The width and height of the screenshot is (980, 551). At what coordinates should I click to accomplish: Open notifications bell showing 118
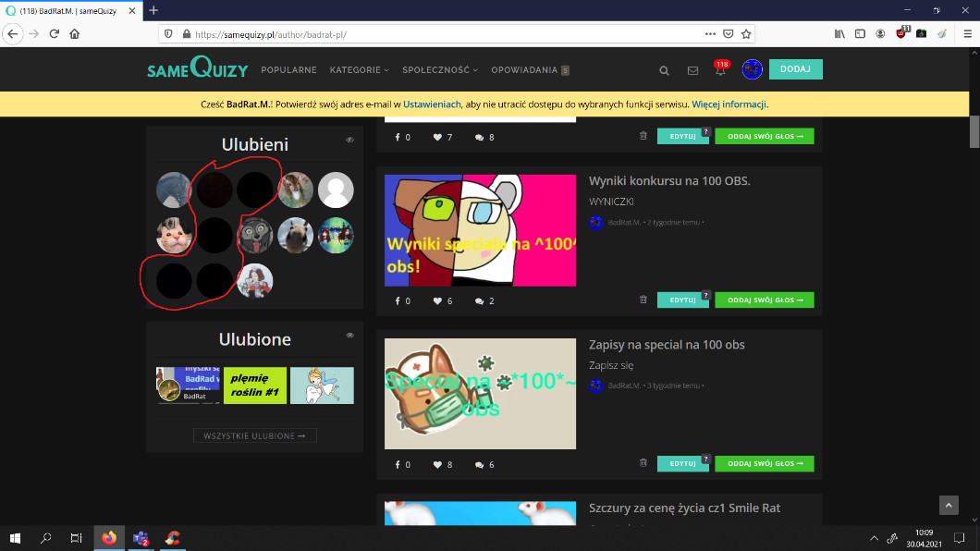pyautogui.click(x=720, y=70)
